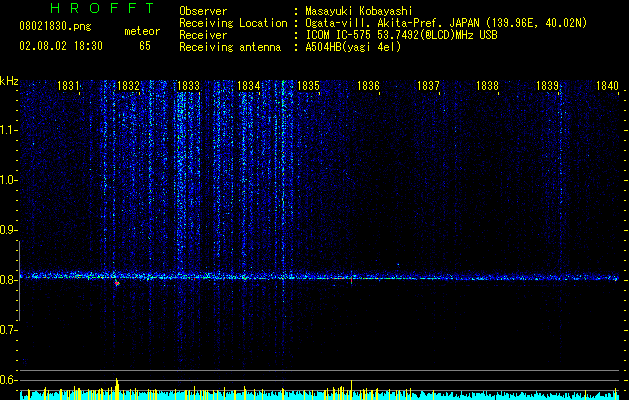Click the red meteor echo spot near 1832
This screenshot has height=400, width=629.
pyautogui.click(x=117, y=283)
